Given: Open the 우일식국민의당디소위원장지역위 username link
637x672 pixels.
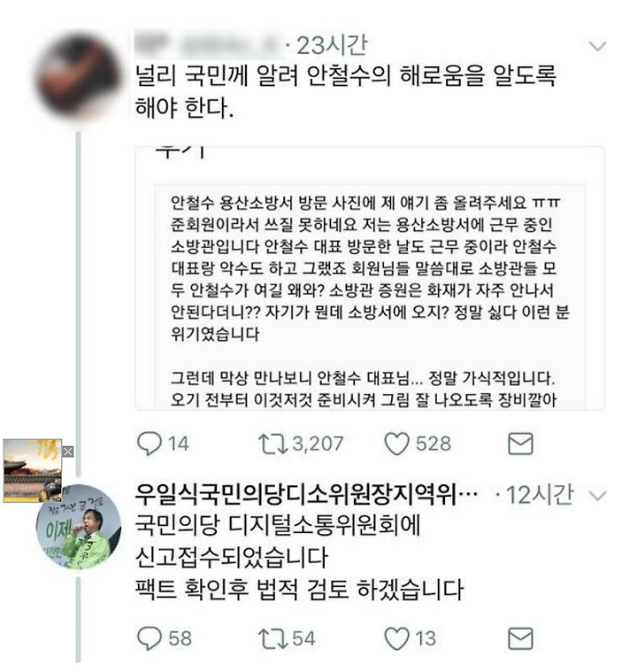Looking at the screenshot, I should tap(306, 495).
